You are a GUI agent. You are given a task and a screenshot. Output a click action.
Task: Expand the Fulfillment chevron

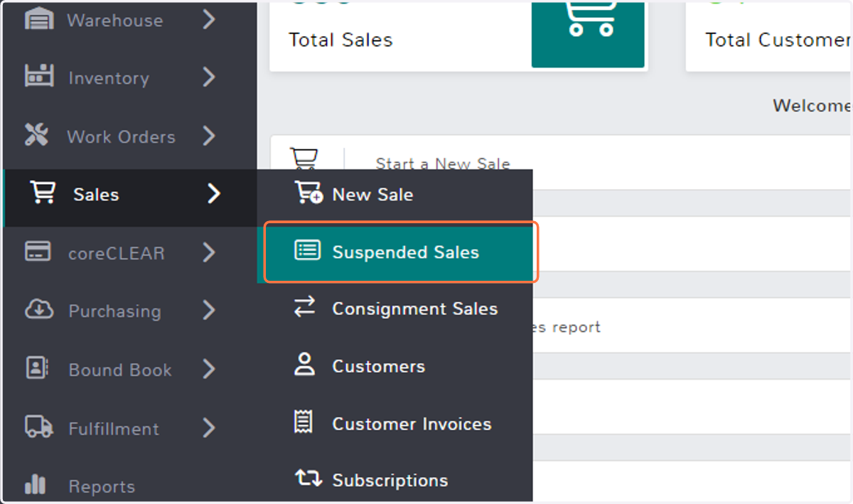(x=208, y=427)
